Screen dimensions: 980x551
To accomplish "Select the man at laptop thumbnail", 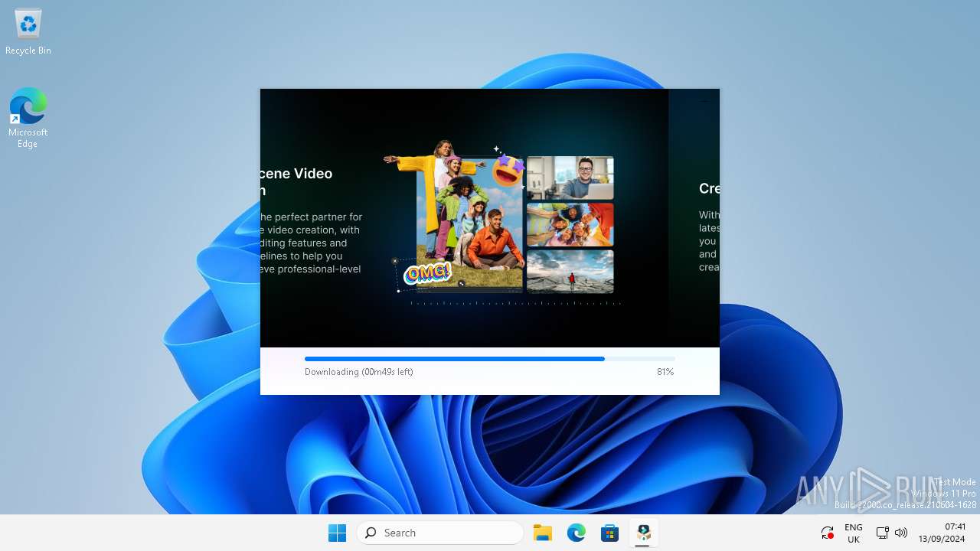I will click(x=570, y=178).
